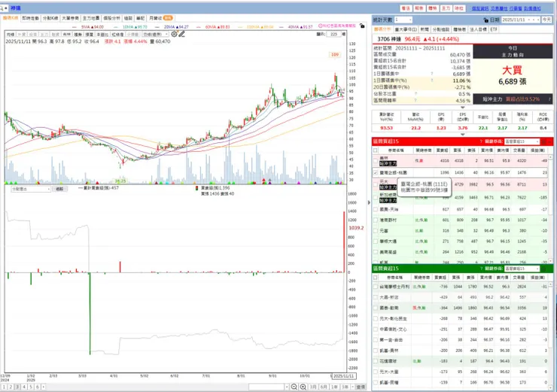
Task: Check the 摩根大通 row checkbox
Action: point(376,242)
